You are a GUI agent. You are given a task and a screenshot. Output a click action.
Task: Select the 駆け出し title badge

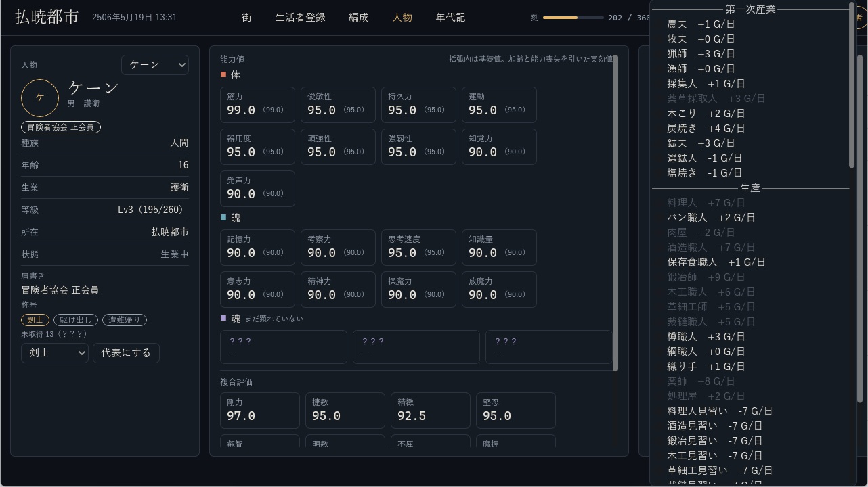pos(77,320)
